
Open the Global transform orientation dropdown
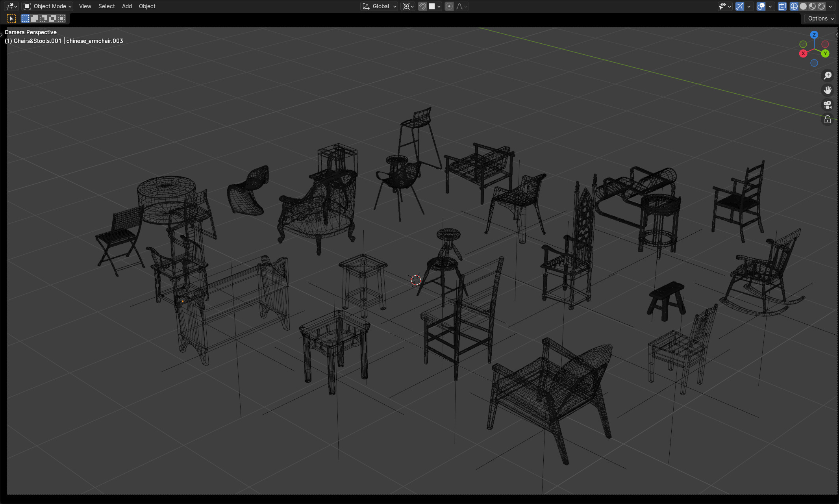(379, 6)
